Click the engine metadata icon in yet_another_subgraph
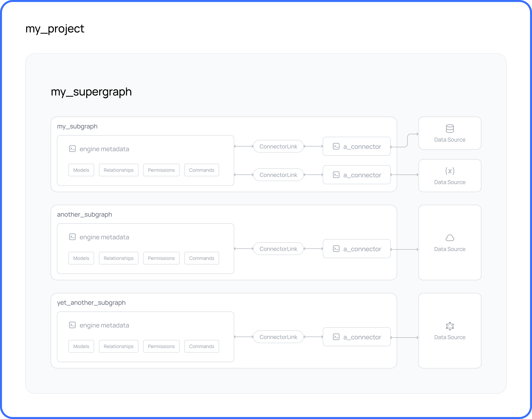The height and width of the screenshot is (419, 532). [73, 325]
